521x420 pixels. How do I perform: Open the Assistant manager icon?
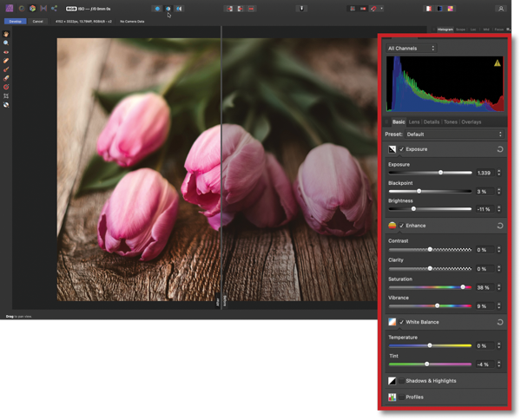301,9
